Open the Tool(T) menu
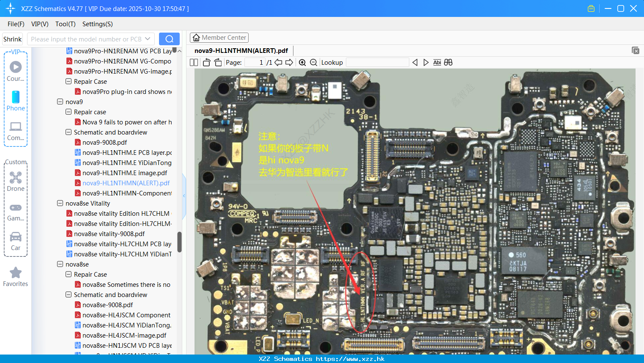 [x=66, y=24]
